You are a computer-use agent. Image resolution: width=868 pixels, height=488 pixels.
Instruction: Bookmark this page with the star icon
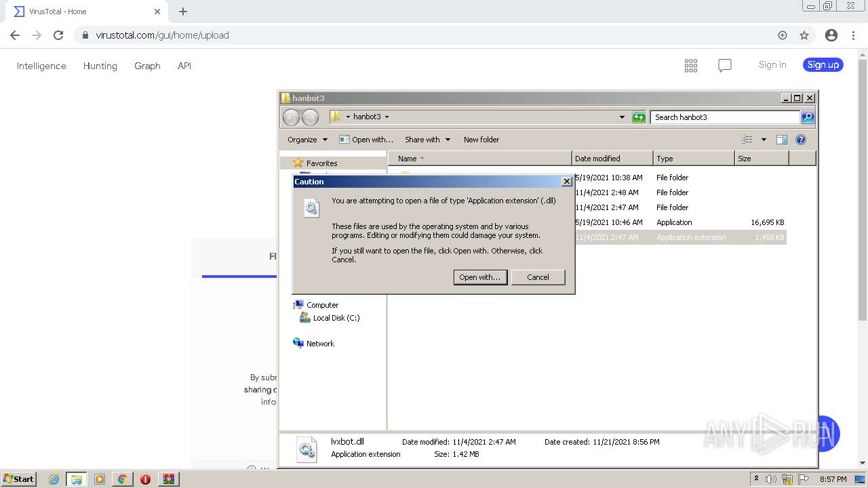804,35
